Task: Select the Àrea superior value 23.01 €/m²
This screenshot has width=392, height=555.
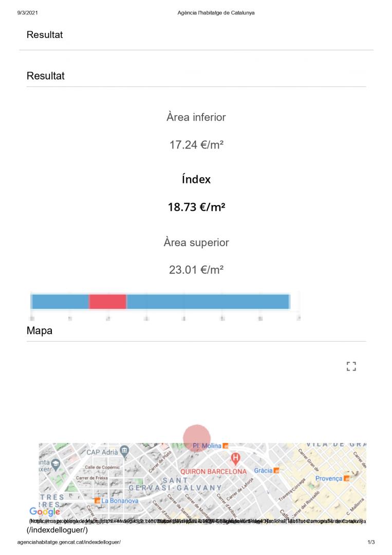Action: coord(196,270)
